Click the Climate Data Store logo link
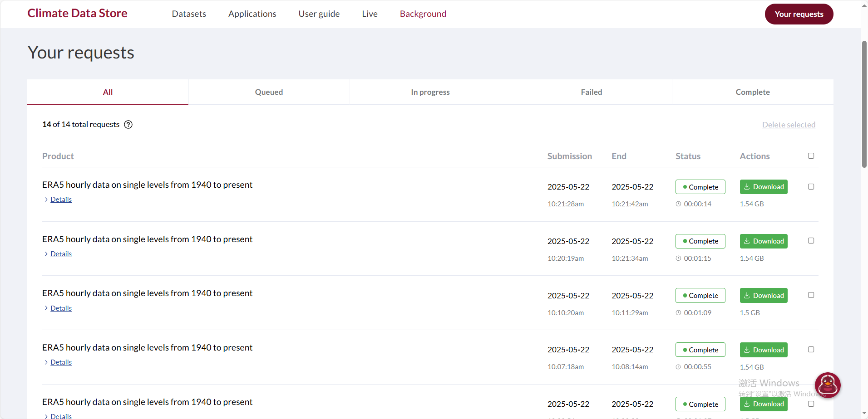868x419 pixels. pos(77,13)
